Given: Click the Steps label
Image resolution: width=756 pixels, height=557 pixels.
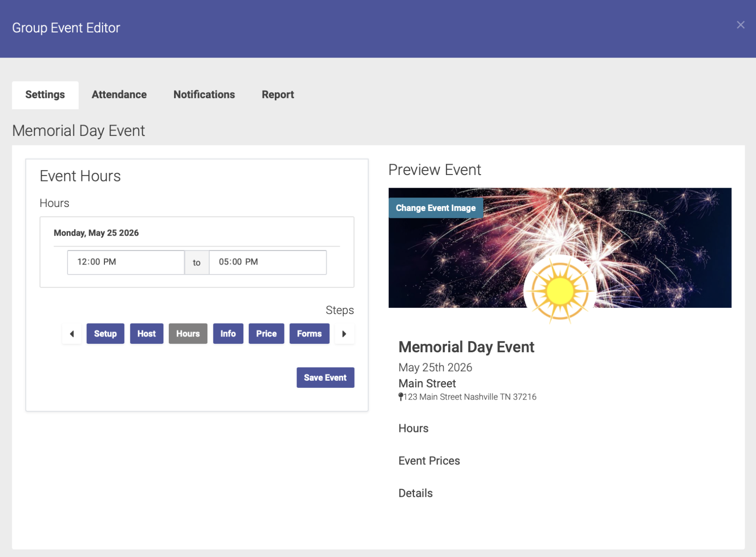Looking at the screenshot, I should click(x=340, y=310).
